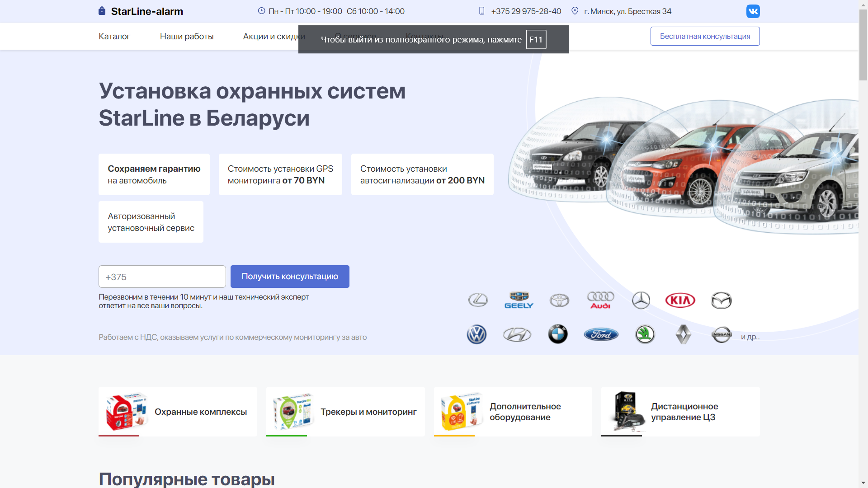This screenshot has height=488, width=868.
Task: Select the Nissan brand logo
Action: tap(722, 334)
